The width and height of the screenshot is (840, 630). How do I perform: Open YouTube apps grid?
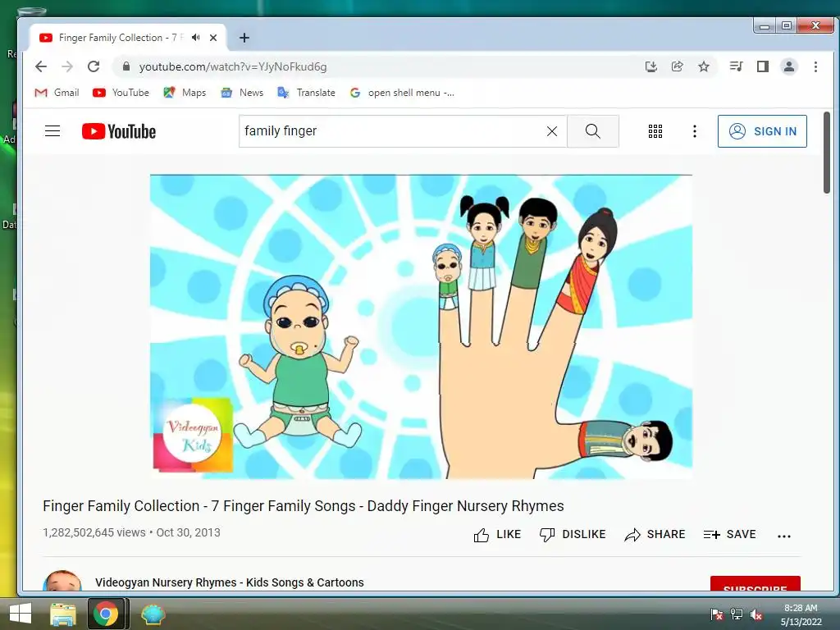(x=655, y=131)
